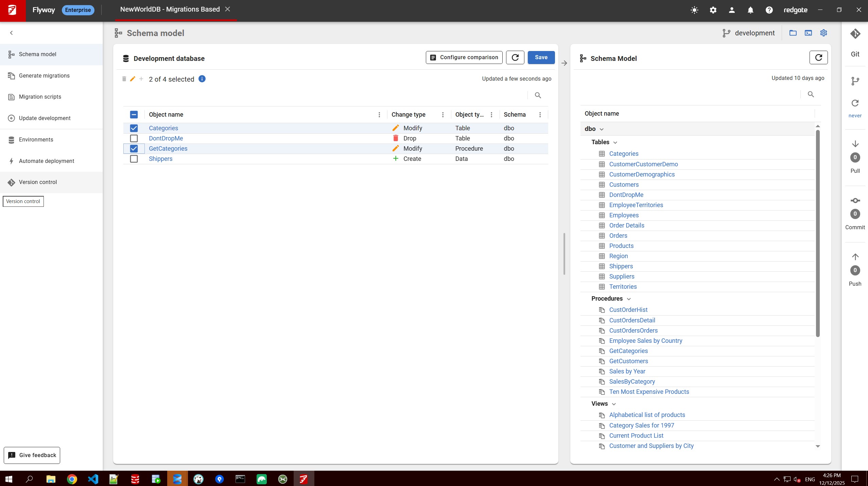Refresh the Schema Model panel
This screenshot has width=868, height=486.
[x=818, y=58]
